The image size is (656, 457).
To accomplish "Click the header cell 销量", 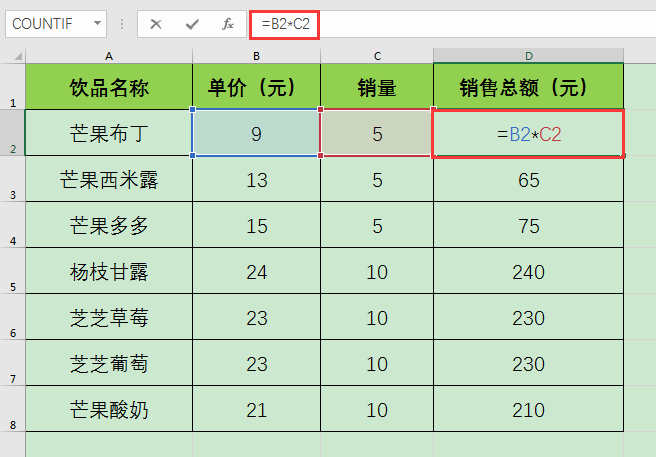I will (377, 87).
